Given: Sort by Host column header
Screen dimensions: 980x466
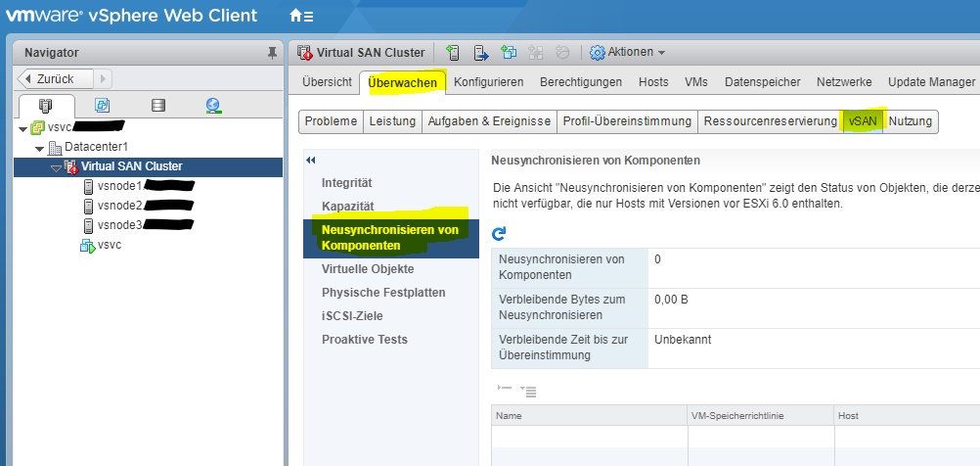Looking at the screenshot, I should 907,415.
